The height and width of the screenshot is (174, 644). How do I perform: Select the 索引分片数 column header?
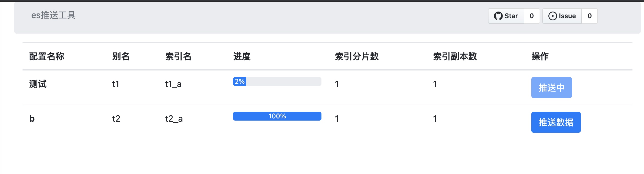point(357,56)
